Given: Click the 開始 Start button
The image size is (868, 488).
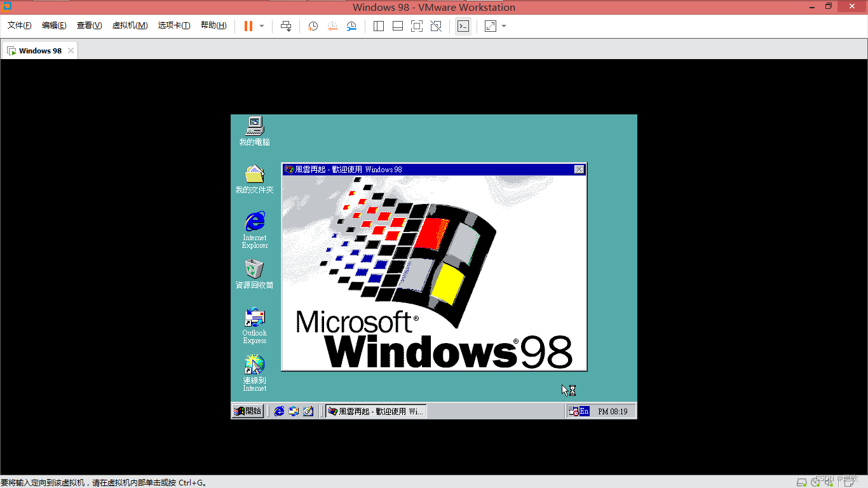Looking at the screenshot, I should [x=247, y=411].
